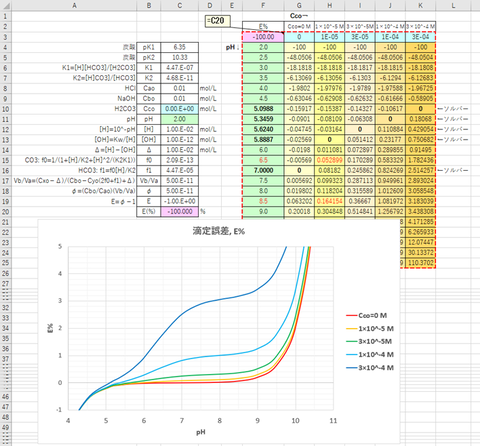The height and width of the screenshot is (446, 480).
Task: Click the pink -100.00 cell in row 3
Action: click(x=263, y=37)
